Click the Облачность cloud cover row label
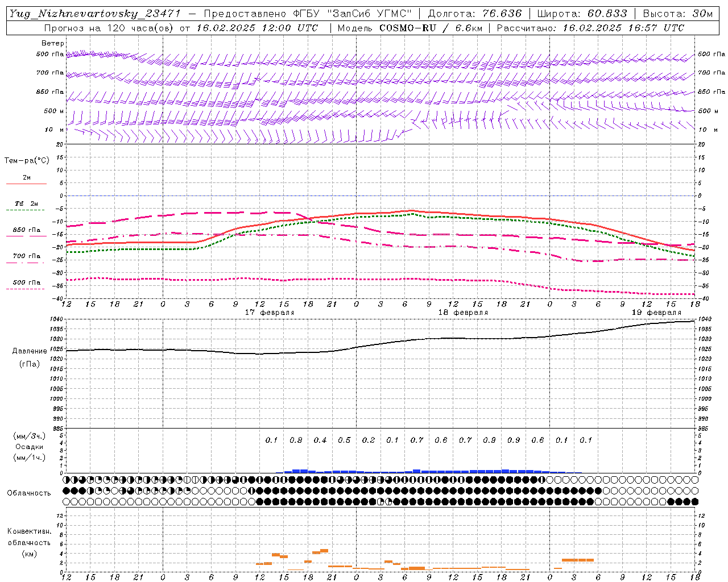This screenshot has width=728, height=582. click(x=29, y=493)
